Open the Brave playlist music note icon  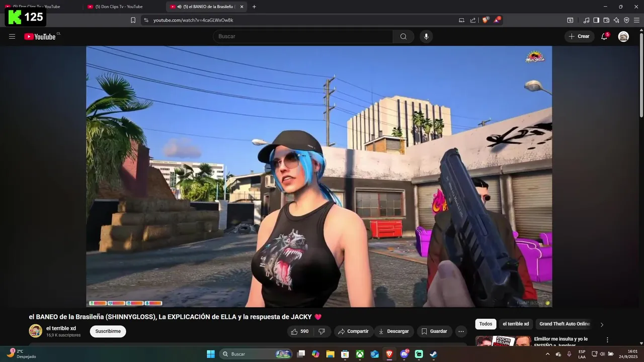[586, 20]
